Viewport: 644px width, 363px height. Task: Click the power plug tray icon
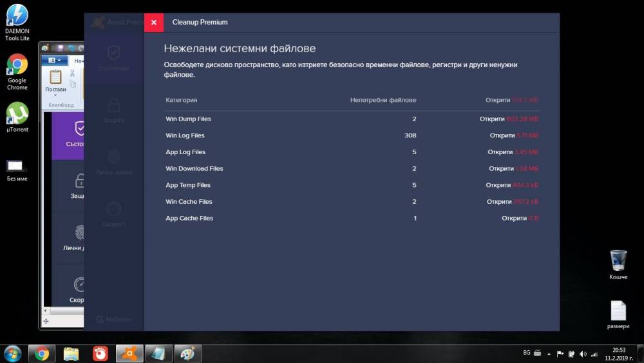(571, 353)
